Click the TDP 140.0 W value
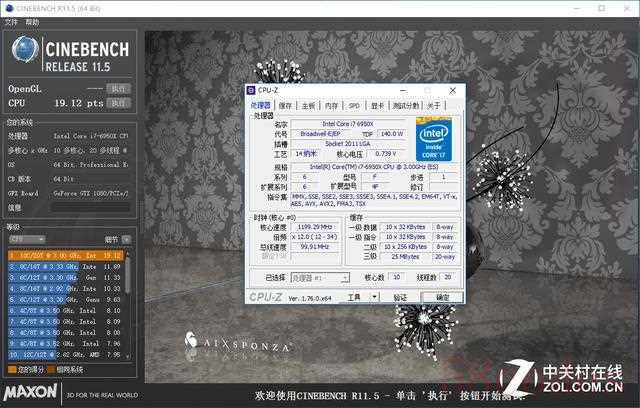This screenshot has width=640, height=408. pyautogui.click(x=391, y=134)
